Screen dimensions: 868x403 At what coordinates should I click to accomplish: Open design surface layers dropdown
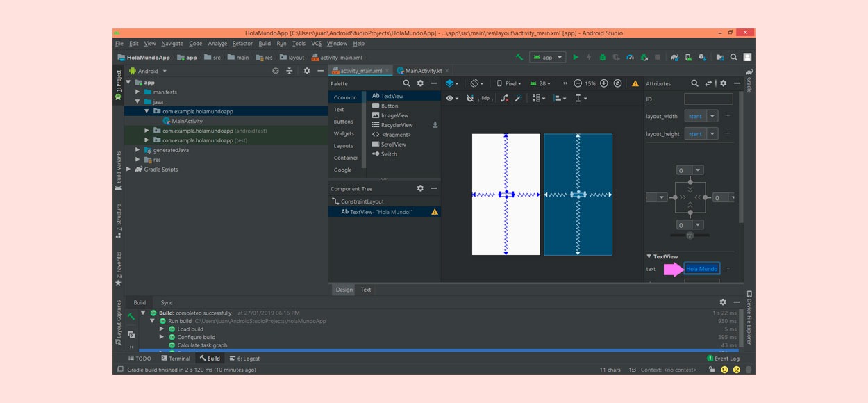(x=452, y=83)
